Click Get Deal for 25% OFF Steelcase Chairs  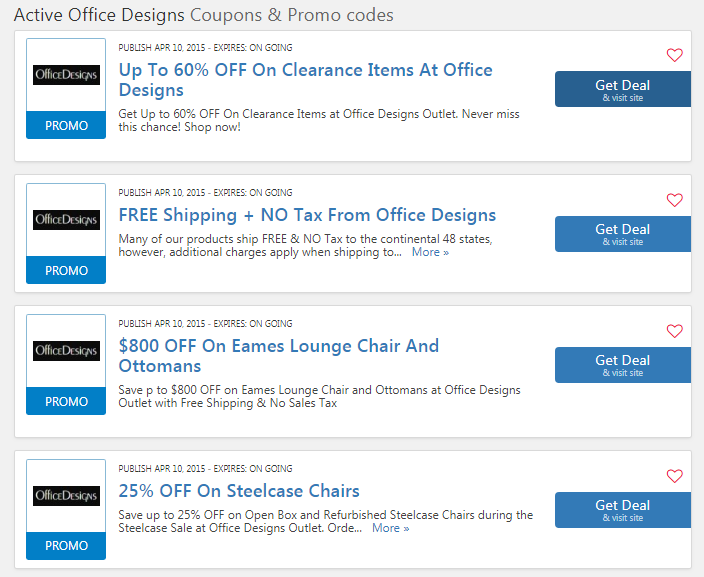click(x=623, y=510)
